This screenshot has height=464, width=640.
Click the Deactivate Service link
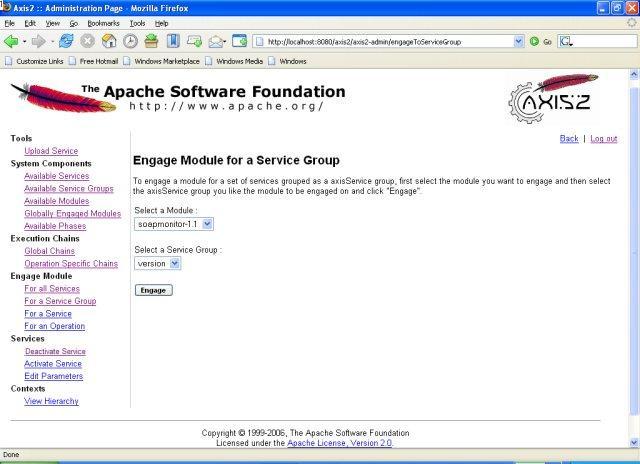click(55, 351)
